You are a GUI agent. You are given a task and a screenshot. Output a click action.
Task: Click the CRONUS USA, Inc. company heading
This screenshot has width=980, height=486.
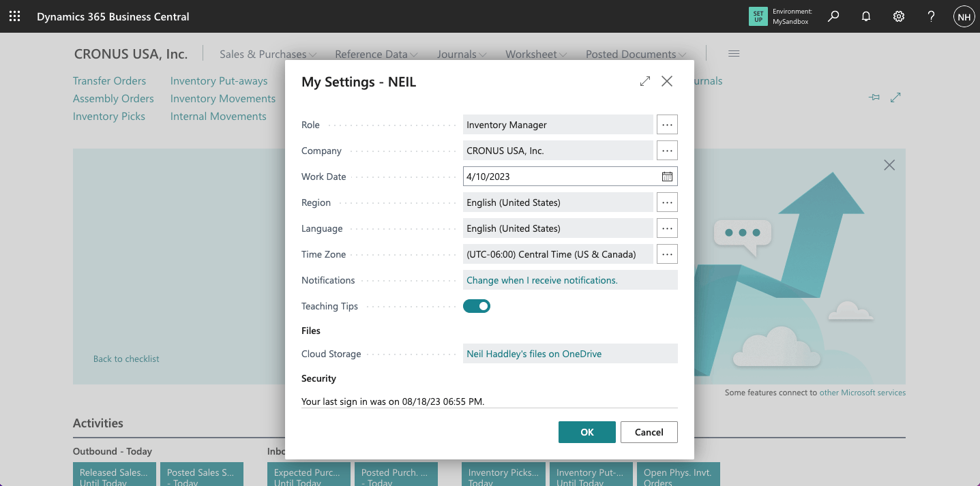[x=131, y=54]
